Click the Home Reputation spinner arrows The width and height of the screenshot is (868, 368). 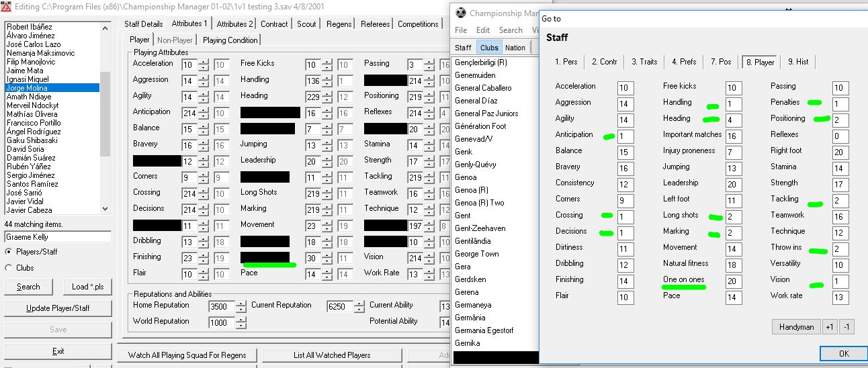point(240,306)
